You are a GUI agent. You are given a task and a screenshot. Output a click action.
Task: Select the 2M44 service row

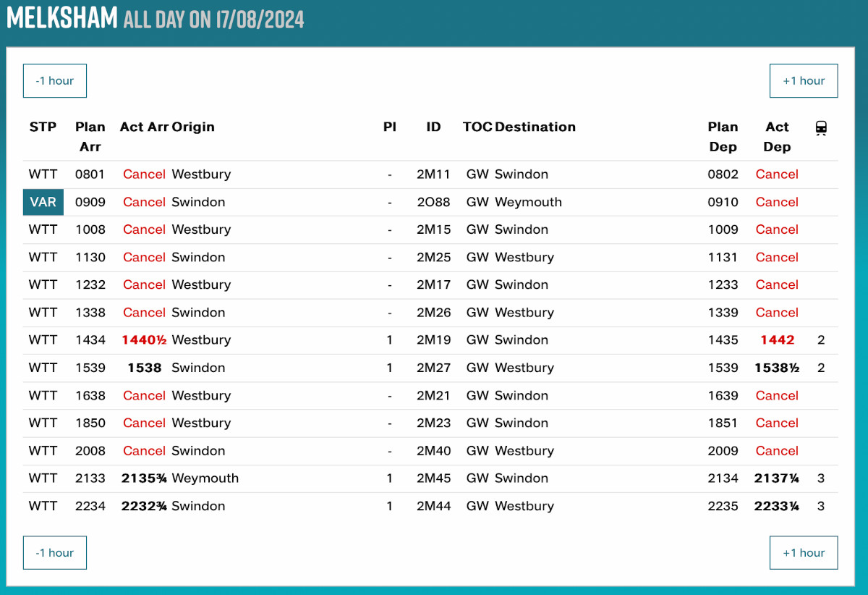point(433,506)
